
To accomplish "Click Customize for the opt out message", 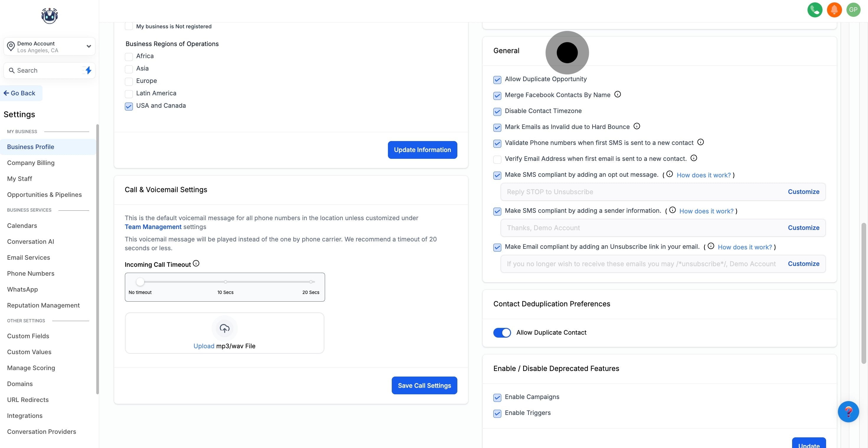I will pyautogui.click(x=803, y=192).
